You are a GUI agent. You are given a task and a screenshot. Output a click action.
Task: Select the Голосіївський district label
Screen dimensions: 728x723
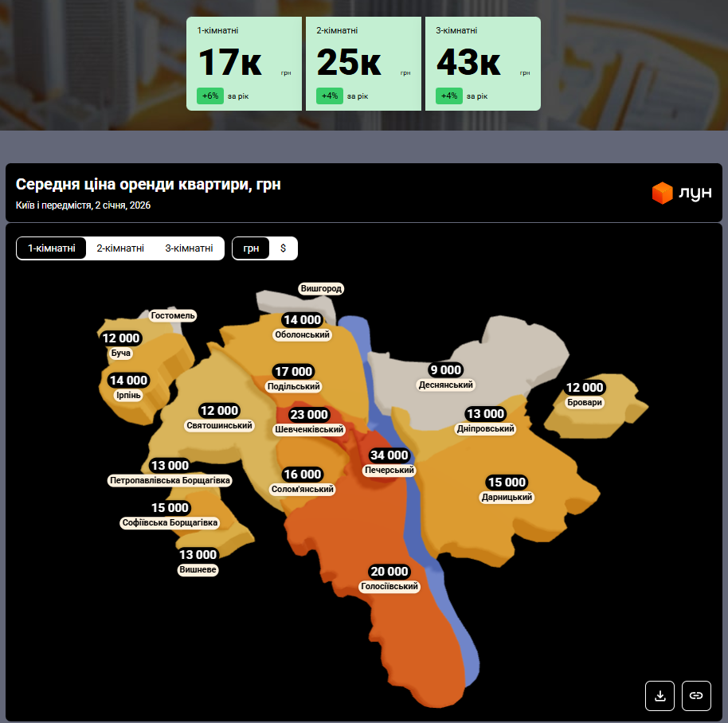click(x=389, y=587)
